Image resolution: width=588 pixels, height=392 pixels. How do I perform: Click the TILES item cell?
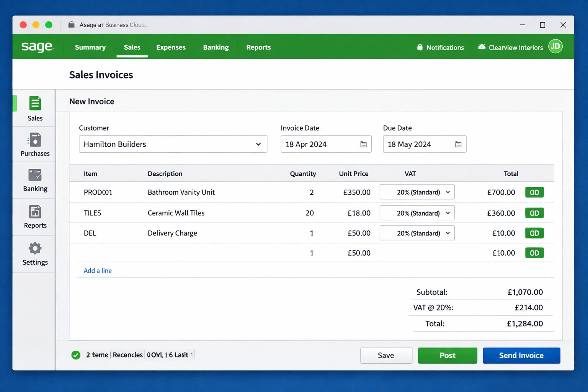[x=92, y=213]
